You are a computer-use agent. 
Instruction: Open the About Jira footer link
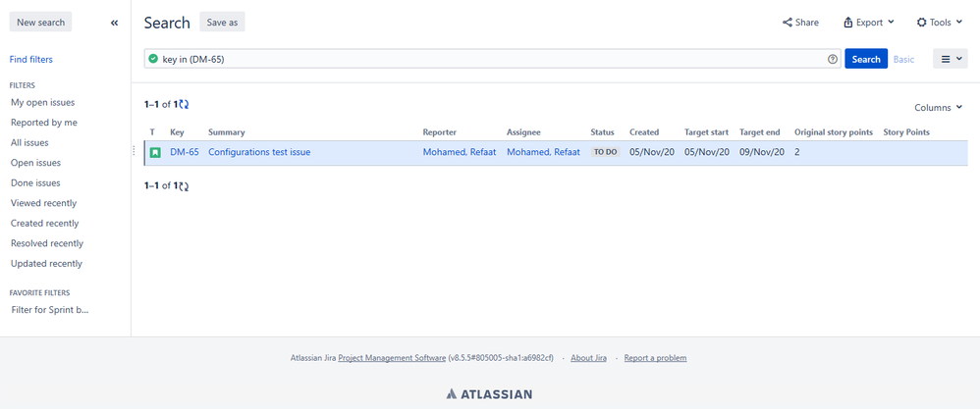tap(589, 358)
